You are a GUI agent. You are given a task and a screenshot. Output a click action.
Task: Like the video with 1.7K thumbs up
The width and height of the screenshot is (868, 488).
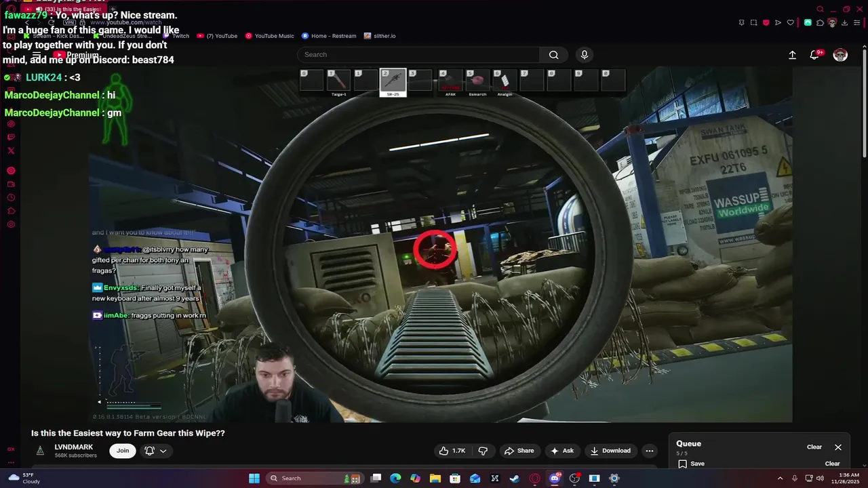(x=452, y=451)
